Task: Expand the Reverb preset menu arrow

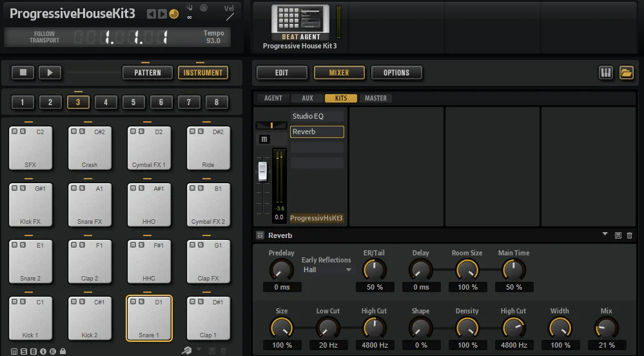Action: 605,234
